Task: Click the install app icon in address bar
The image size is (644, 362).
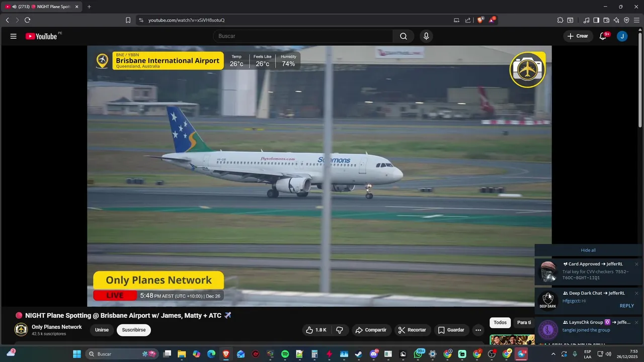Action: pos(456,20)
